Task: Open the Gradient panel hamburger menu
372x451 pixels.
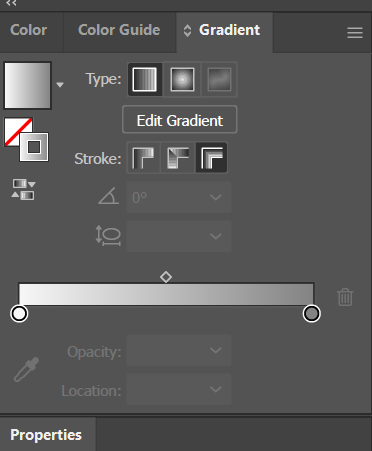Action: pyautogui.click(x=355, y=33)
